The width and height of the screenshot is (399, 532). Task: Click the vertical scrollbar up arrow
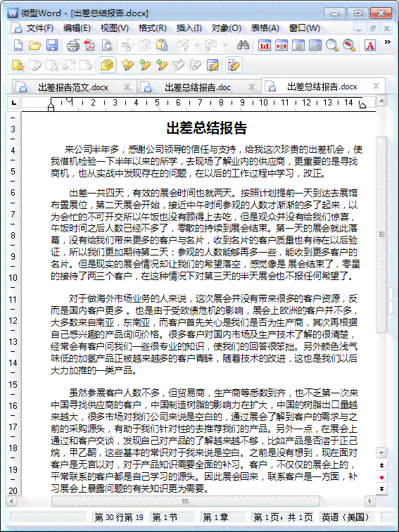point(381,101)
